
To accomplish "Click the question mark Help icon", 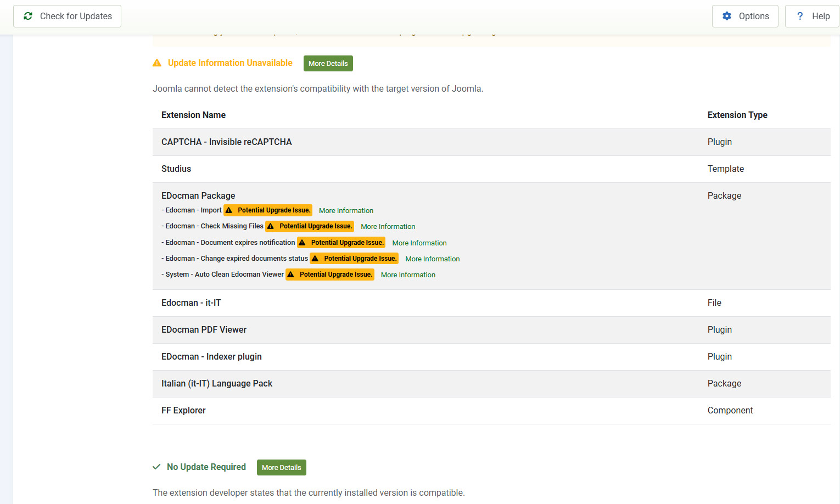I will point(800,16).
